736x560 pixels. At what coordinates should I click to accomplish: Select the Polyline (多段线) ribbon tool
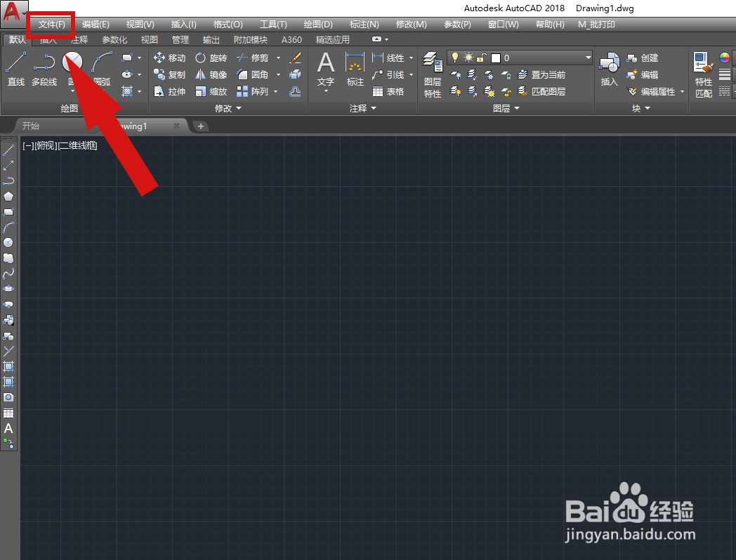pos(44,69)
